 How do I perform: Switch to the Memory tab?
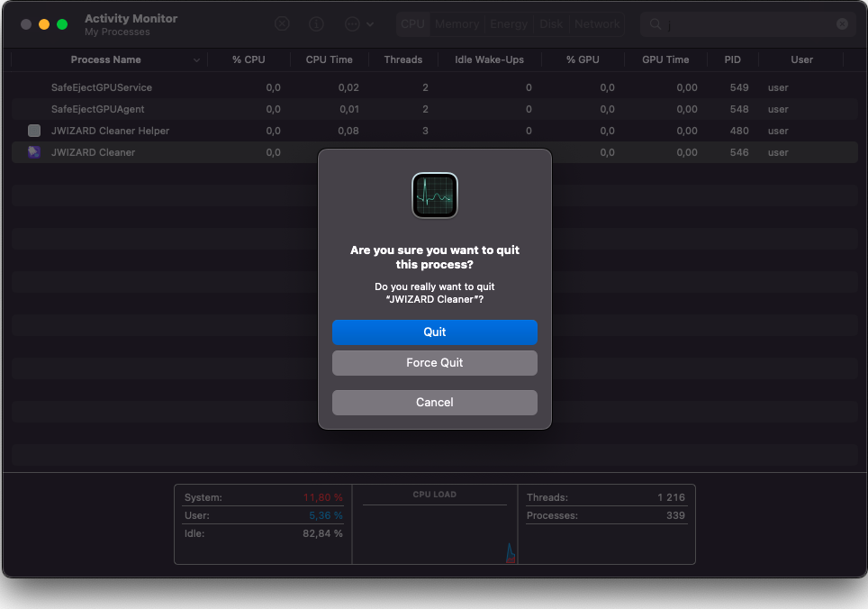[457, 24]
